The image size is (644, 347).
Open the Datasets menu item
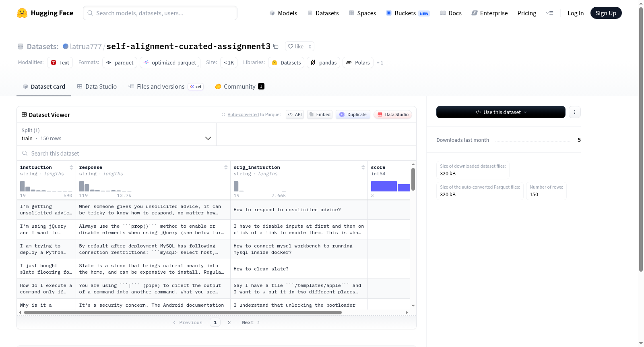click(x=323, y=13)
